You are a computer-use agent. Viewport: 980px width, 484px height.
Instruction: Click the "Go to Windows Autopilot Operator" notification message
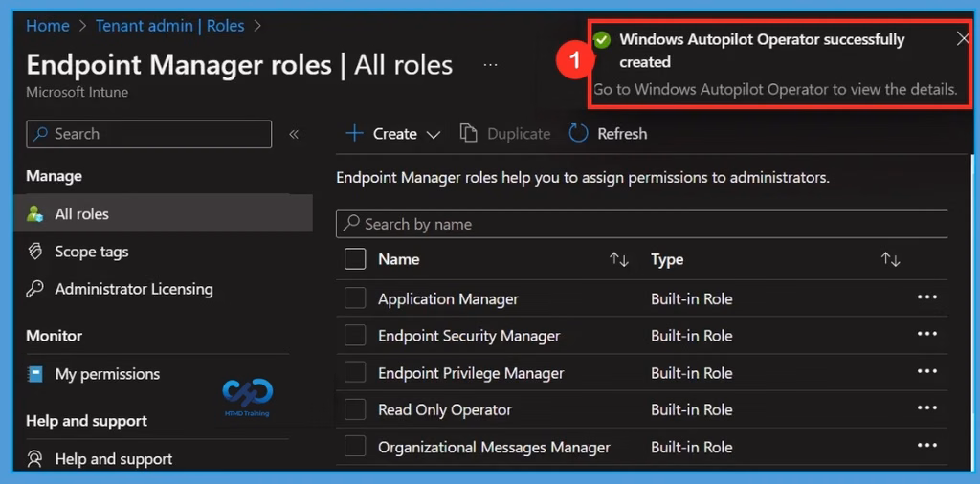click(775, 89)
